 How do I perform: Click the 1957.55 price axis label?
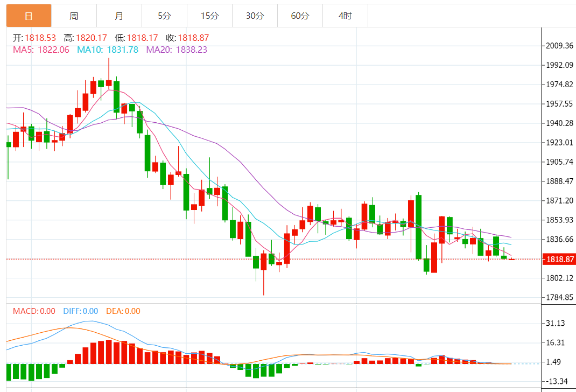coord(559,104)
